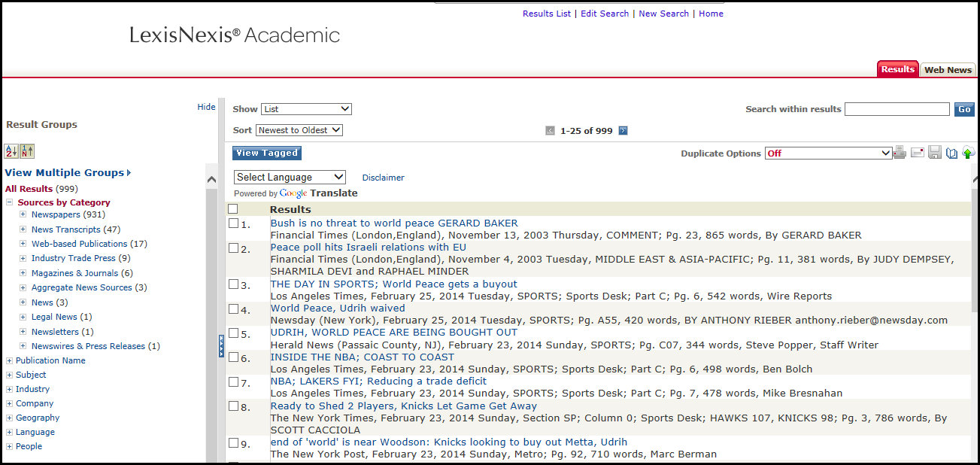Tick checkbox for result 6 Inside the NBA
980x465 pixels.
233,357
